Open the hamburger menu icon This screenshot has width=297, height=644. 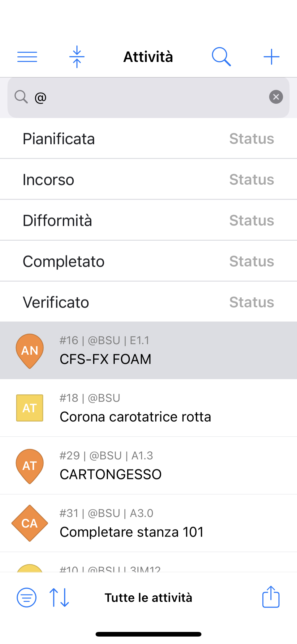click(27, 57)
